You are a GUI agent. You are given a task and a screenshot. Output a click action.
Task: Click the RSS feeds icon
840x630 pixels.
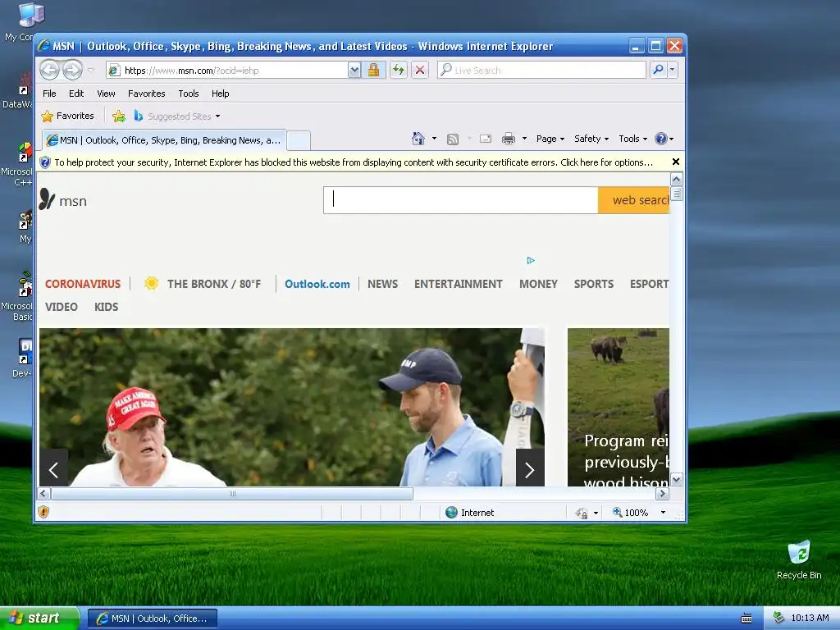tap(453, 139)
